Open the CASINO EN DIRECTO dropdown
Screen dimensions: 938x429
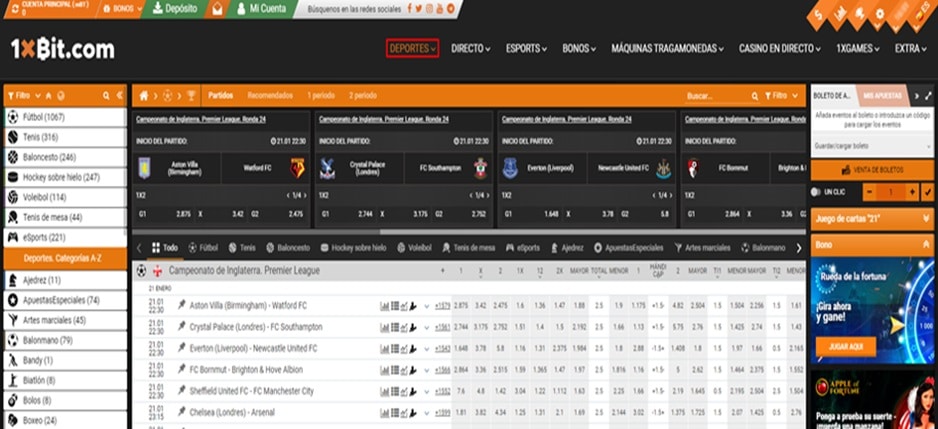pyautogui.click(x=779, y=48)
